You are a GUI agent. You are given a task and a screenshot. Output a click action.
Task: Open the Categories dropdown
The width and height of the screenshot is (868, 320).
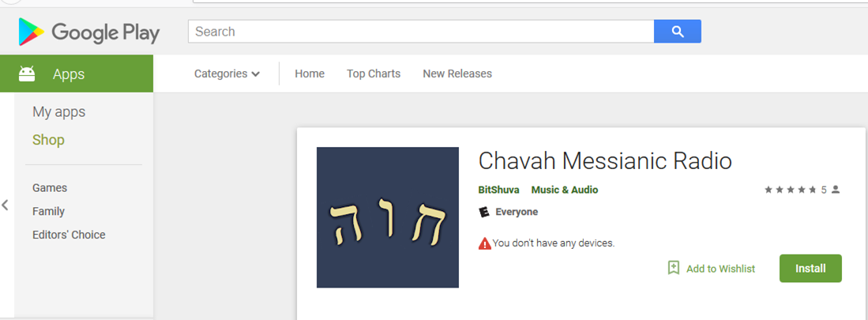click(x=227, y=73)
